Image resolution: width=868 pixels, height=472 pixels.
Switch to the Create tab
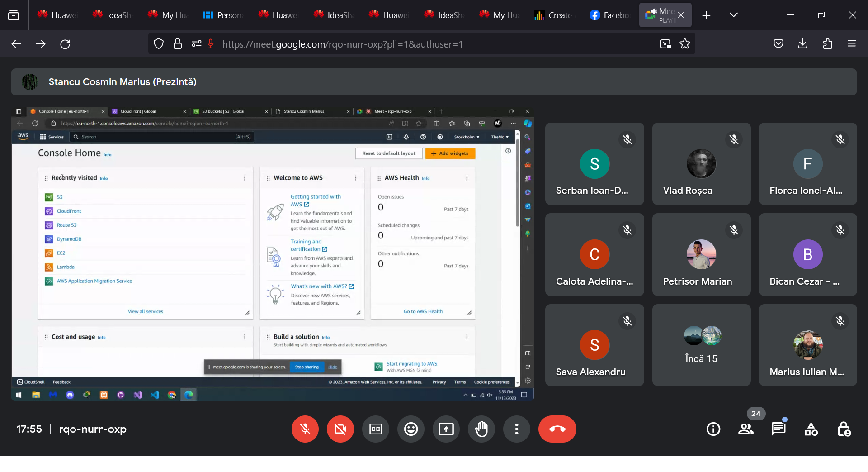tap(554, 15)
